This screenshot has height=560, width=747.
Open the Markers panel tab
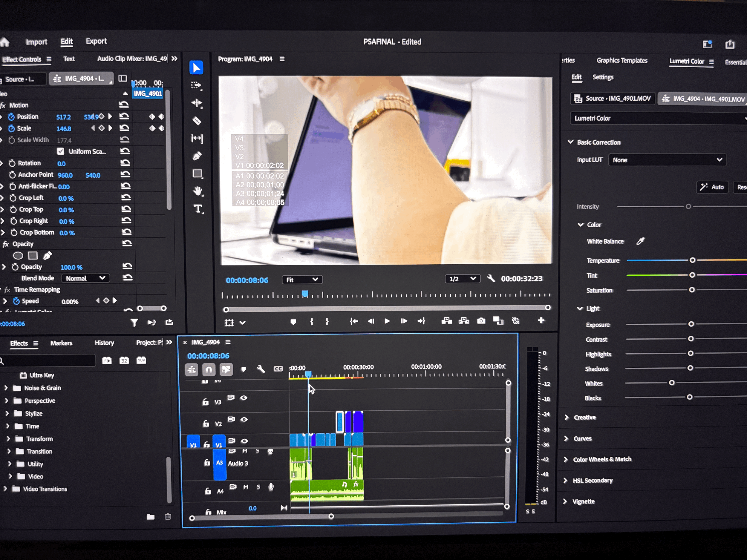click(x=61, y=343)
